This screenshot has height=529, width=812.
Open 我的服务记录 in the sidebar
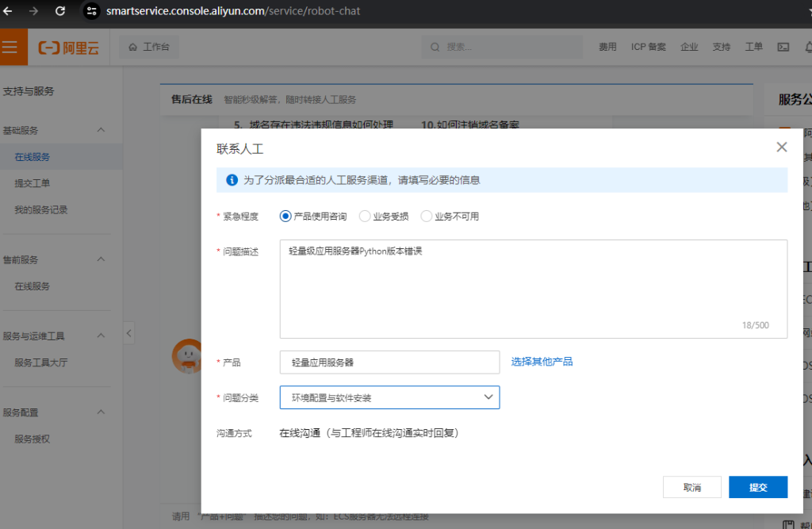pyautogui.click(x=41, y=210)
